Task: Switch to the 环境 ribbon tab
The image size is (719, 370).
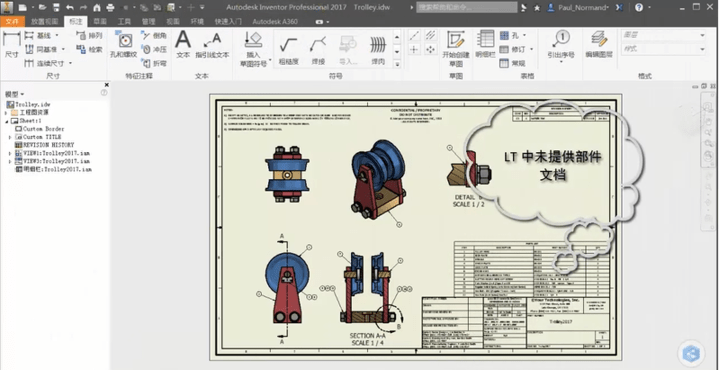Action: 197,22
